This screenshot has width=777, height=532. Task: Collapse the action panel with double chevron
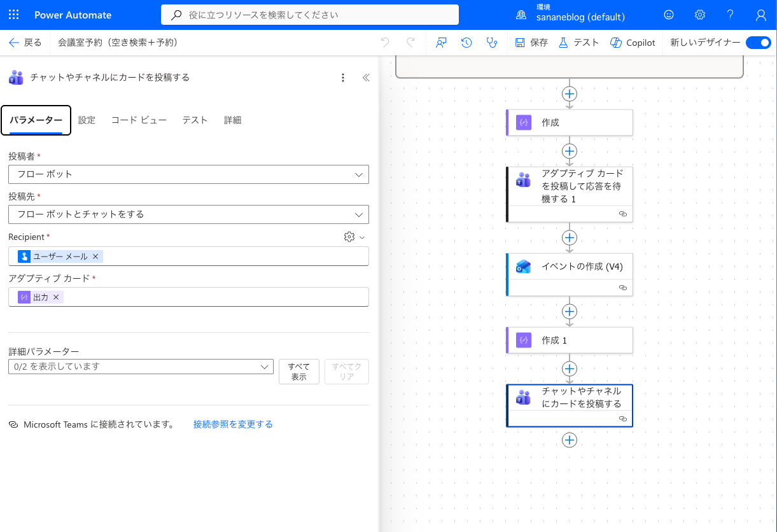[366, 78]
